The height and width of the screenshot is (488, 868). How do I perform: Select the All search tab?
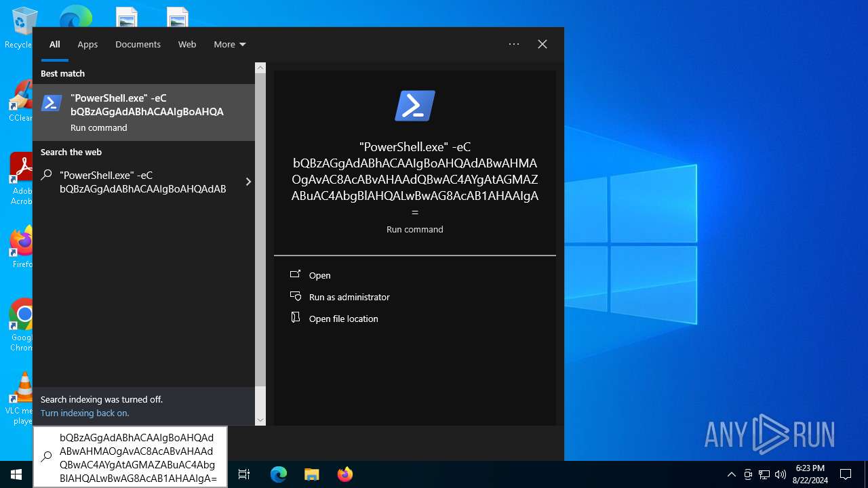pyautogui.click(x=55, y=44)
